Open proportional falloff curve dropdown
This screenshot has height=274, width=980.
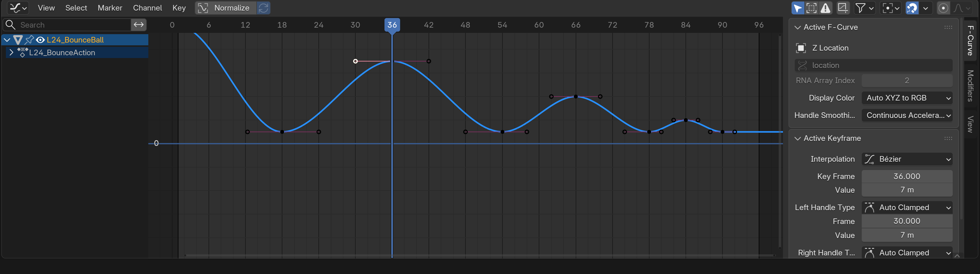click(962, 8)
